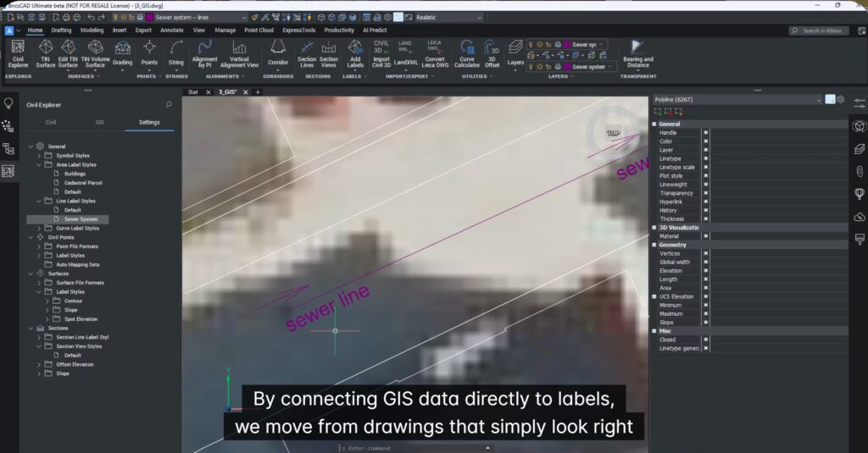
Task: Switch to the AI Predict tab
Action: tap(375, 30)
